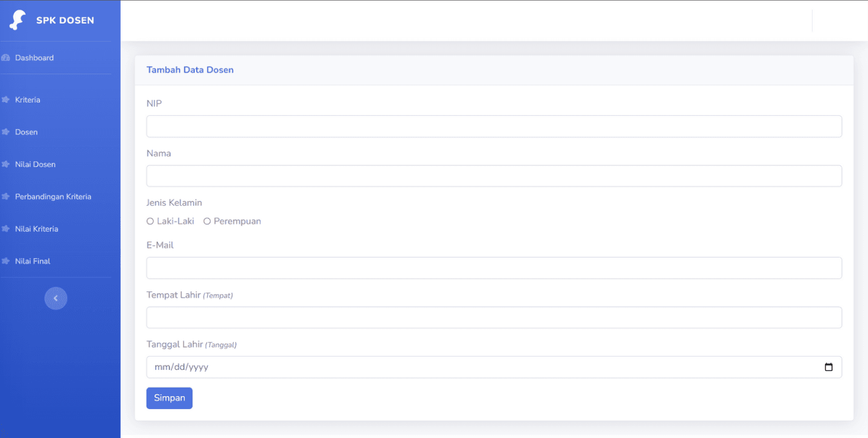Image resolution: width=868 pixels, height=438 pixels.
Task: Navigate to Nilai Dosen
Action: tap(35, 164)
